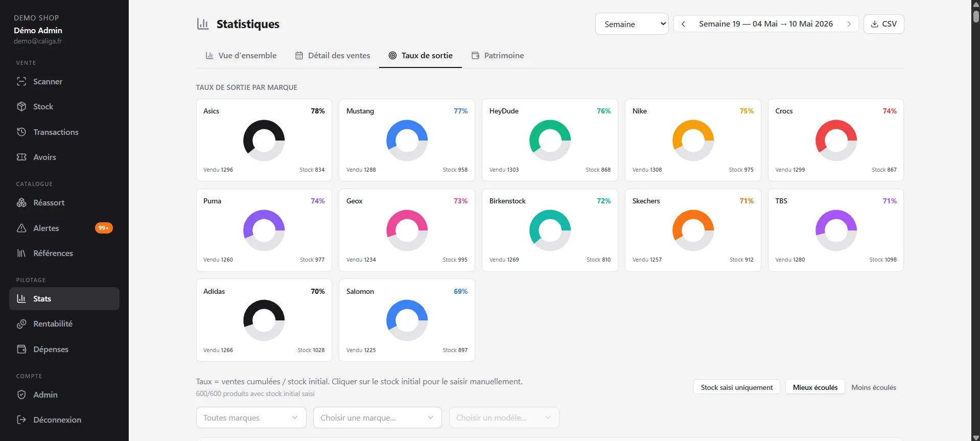Switch to the Détail des ventes tab
The height and width of the screenshot is (441, 980).
(x=333, y=55)
